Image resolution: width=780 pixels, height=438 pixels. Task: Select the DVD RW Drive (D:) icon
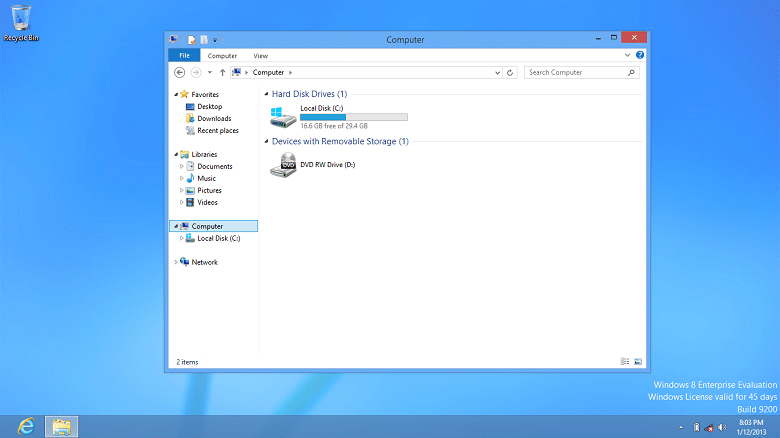tap(283, 165)
